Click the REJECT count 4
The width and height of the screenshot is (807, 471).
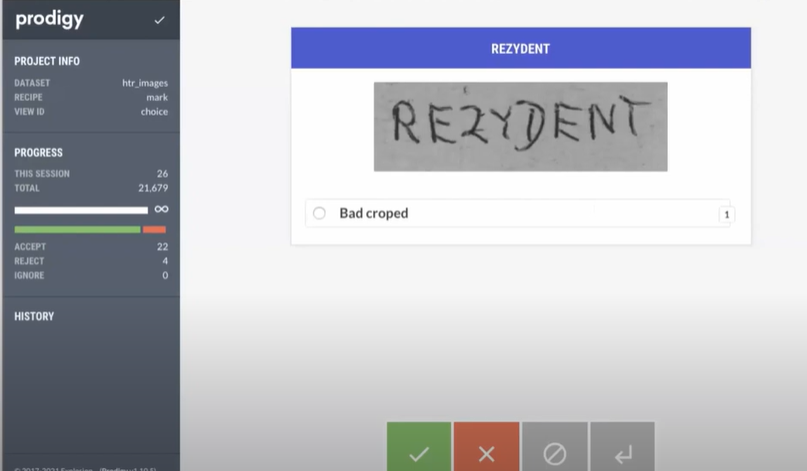click(x=165, y=261)
